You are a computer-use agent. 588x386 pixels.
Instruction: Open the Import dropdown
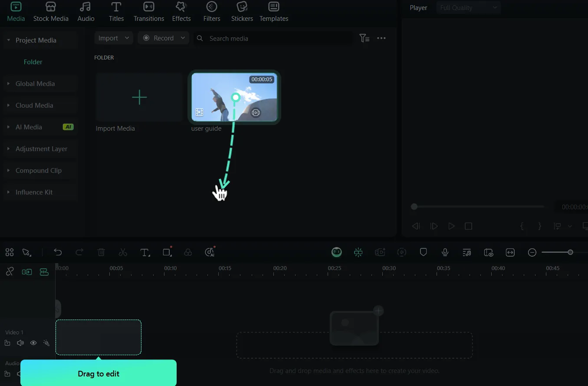(x=114, y=38)
